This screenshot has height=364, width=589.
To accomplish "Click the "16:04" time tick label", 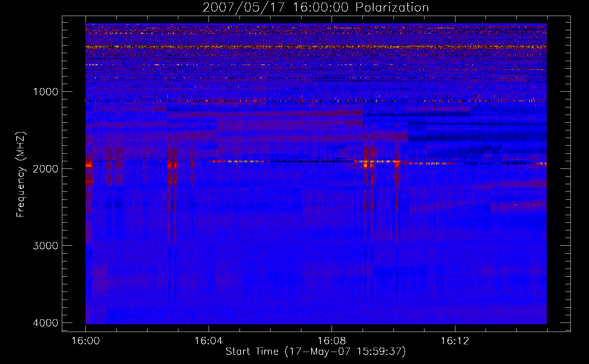I will [209, 341].
